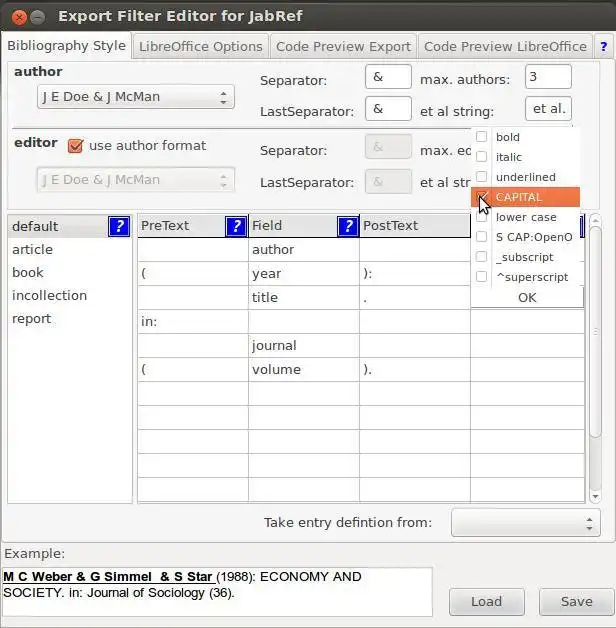Select book entry type
The image size is (616, 628).
pyautogui.click(x=70, y=273)
